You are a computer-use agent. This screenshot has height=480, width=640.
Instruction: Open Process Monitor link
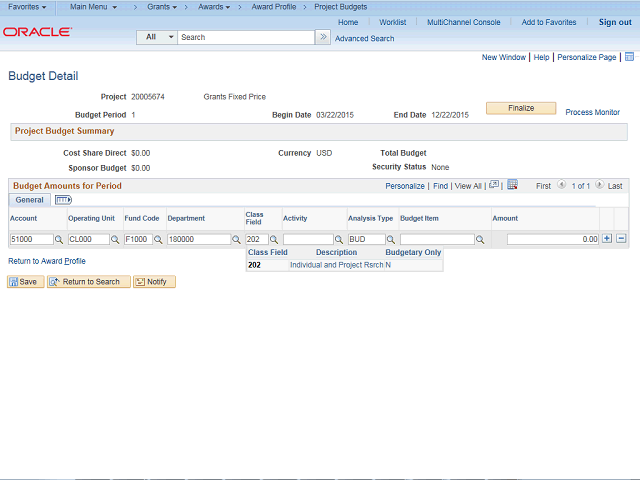592,112
